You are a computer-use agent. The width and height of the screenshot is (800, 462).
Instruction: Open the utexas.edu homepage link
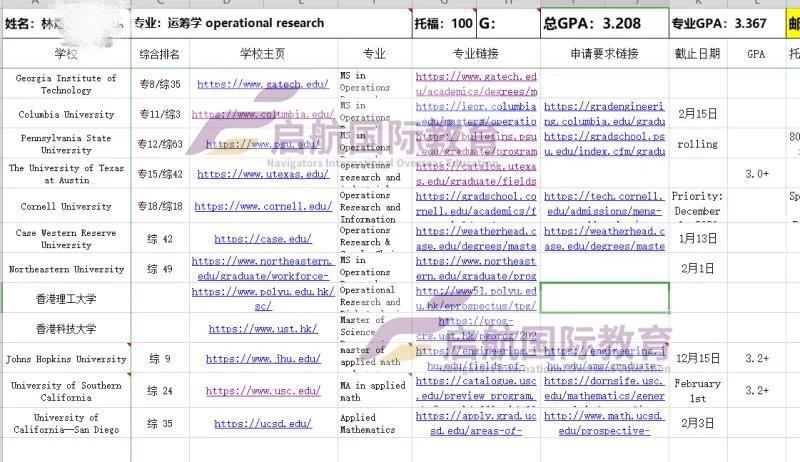[263, 174]
